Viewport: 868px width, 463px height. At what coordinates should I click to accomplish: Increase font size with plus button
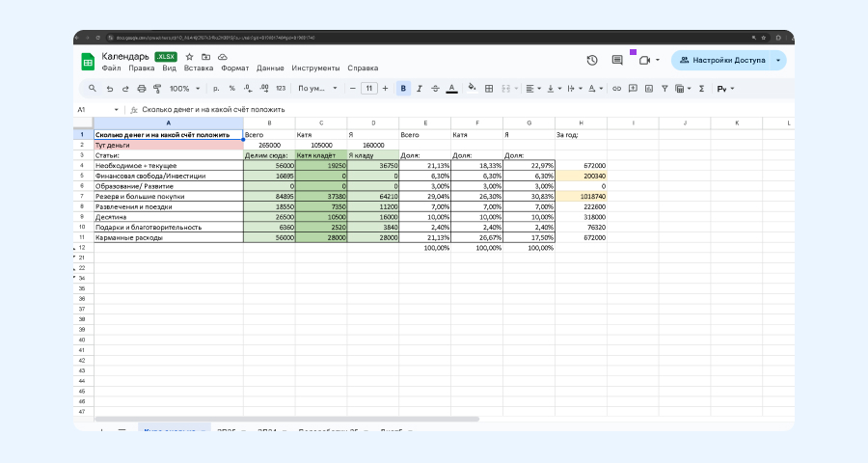[385, 89]
